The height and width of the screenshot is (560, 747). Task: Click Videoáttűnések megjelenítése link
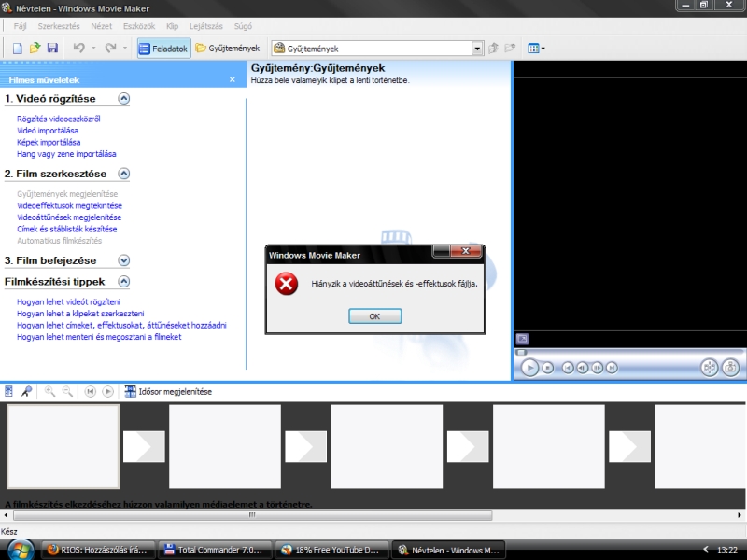tap(69, 217)
